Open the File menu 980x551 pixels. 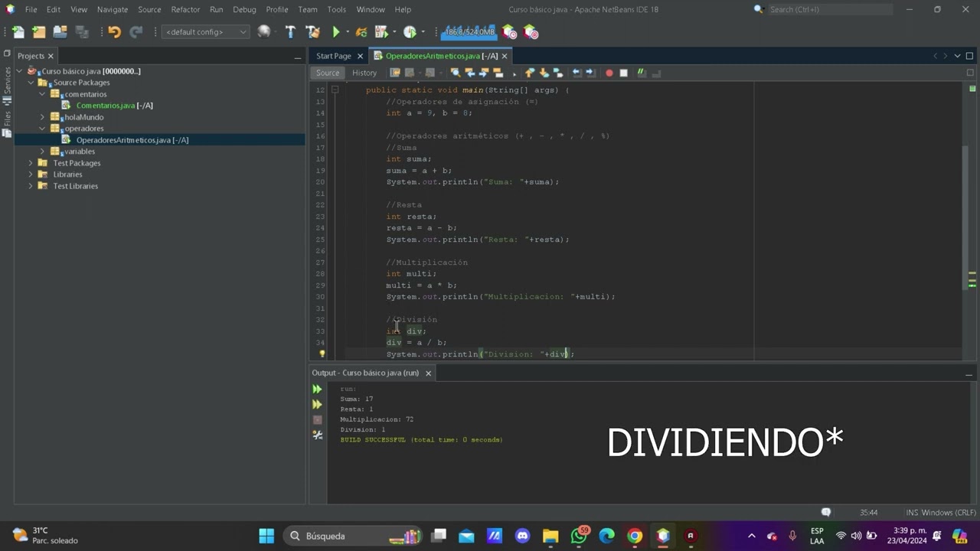(x=31, y=9)
